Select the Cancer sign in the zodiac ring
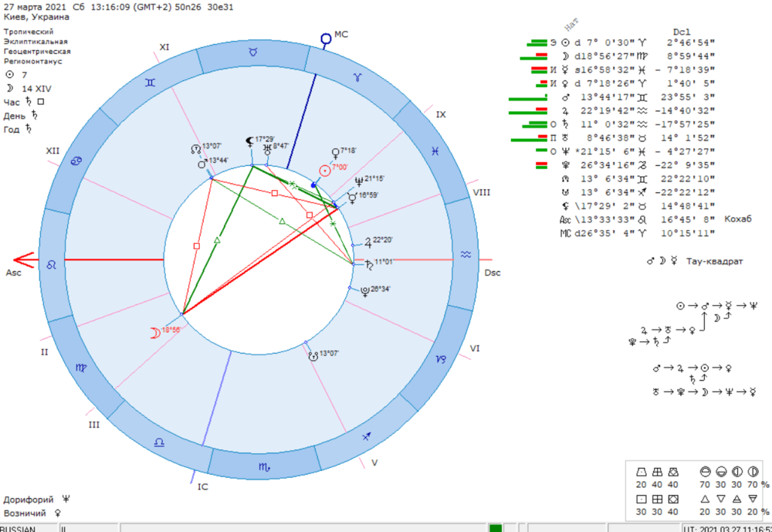The width and height of the screenshot is (772, 532). [x=76, y=161]
